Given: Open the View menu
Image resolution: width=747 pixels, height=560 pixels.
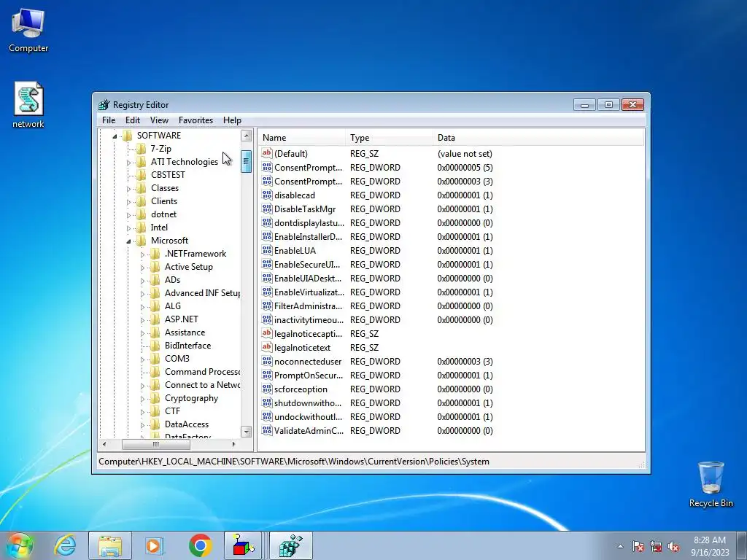Looking at the screenshot, I should point(159,120).
